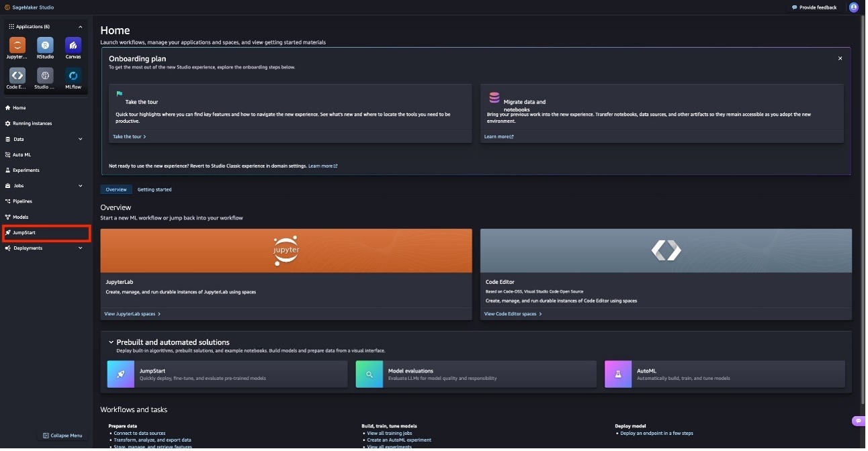Click the SageMaker Studio logo icon
The height and width of the screenshot is (451, 868).
[x=7, y=7]
